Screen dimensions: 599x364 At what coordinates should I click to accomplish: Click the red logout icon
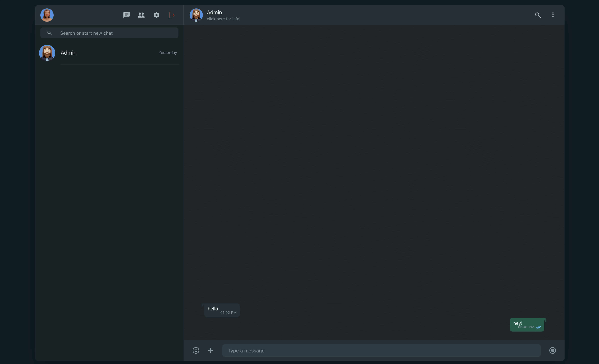(x=172, y=15)
